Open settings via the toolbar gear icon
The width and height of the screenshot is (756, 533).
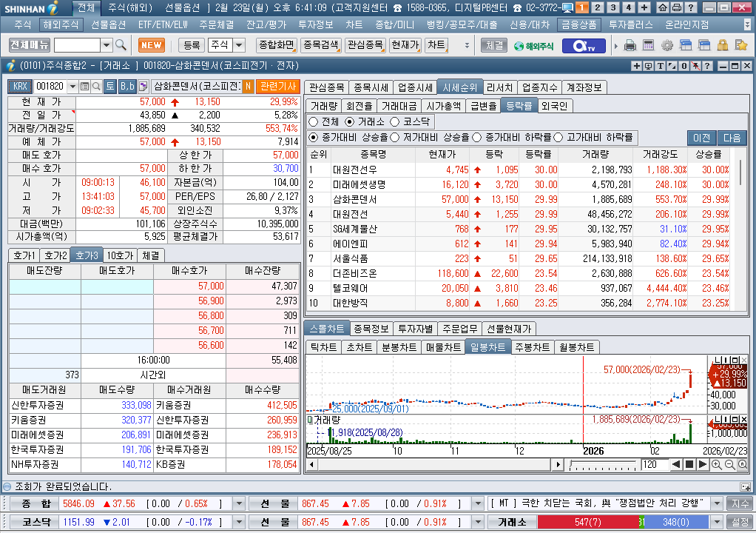tap(666, 45)
